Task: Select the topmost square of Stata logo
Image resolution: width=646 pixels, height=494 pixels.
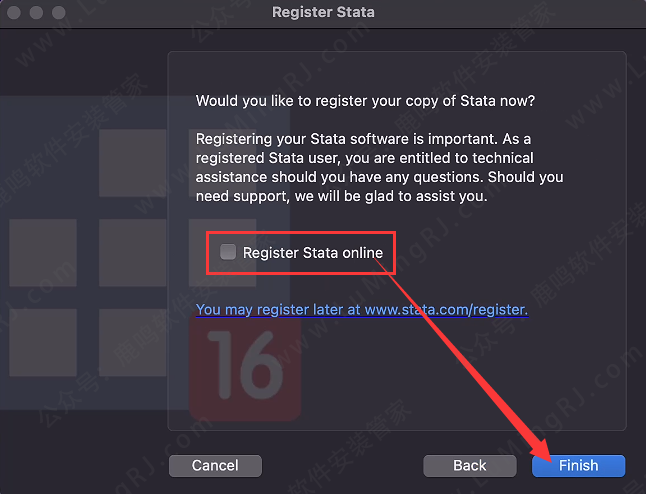Action: click(x=133, y=162)
